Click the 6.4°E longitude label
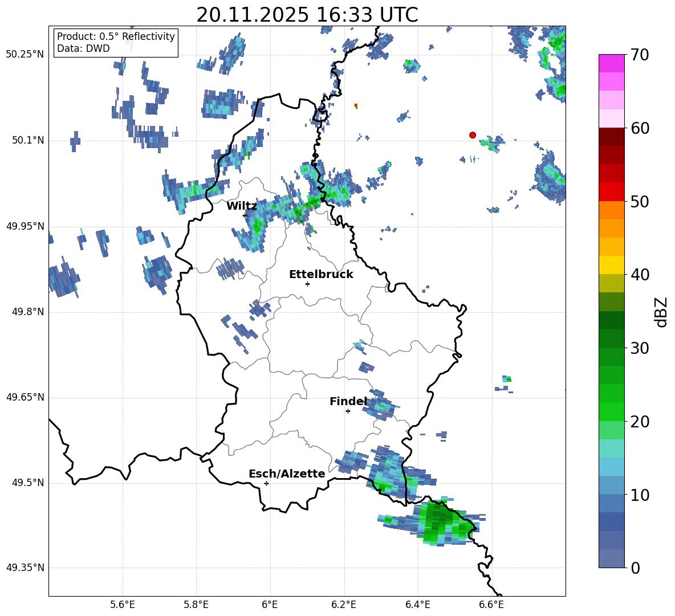 pos(417,605)
